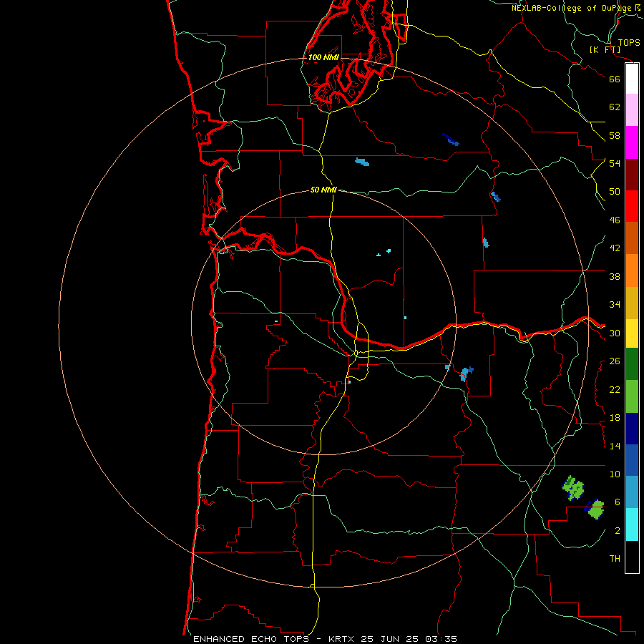
Task: Select the light green swatch between 26 and 22
Action: [632, 396]
